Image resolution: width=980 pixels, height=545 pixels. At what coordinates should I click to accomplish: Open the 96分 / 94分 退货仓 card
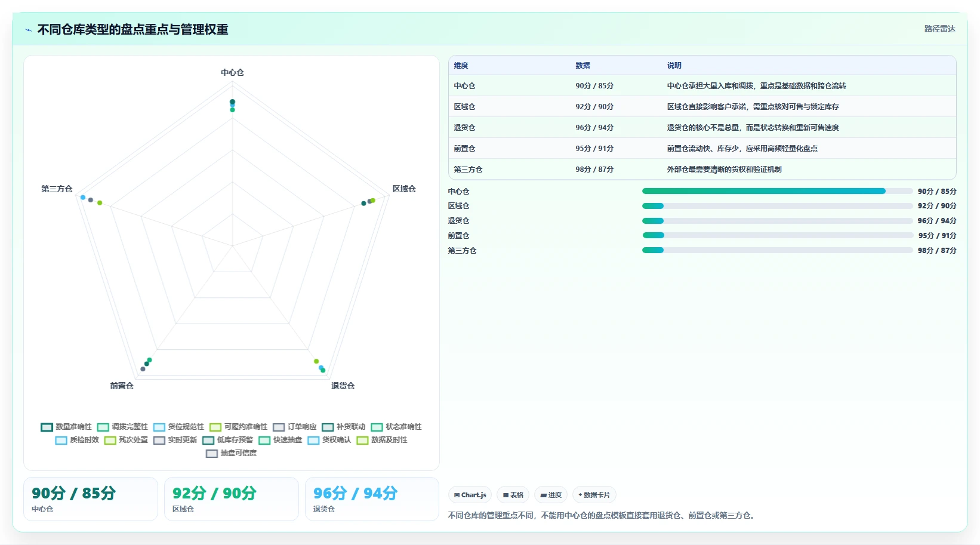pos(372,499)
